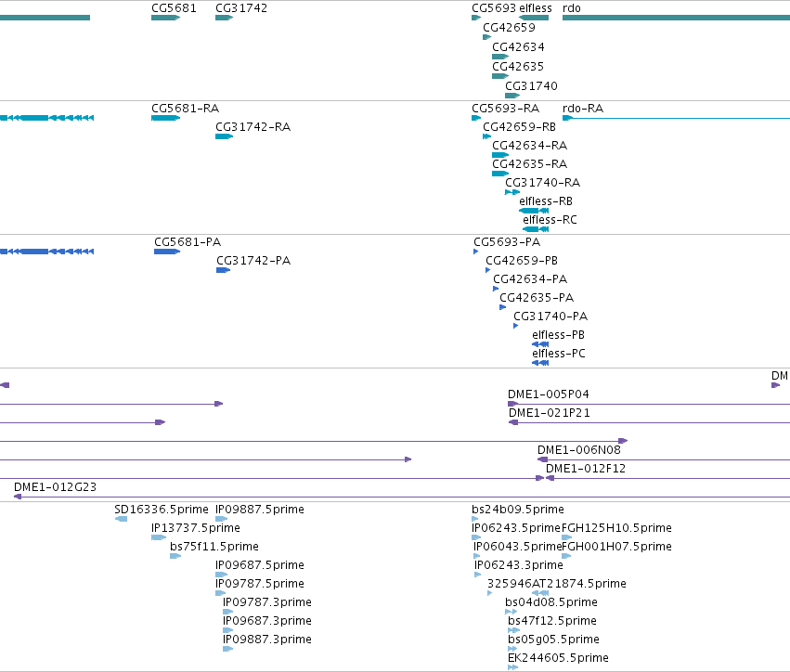This screenshot has height=672, width=790.
Task: Click the DME1-012G23 clone label
Action: pyautogui.click(x=55, y=487)
